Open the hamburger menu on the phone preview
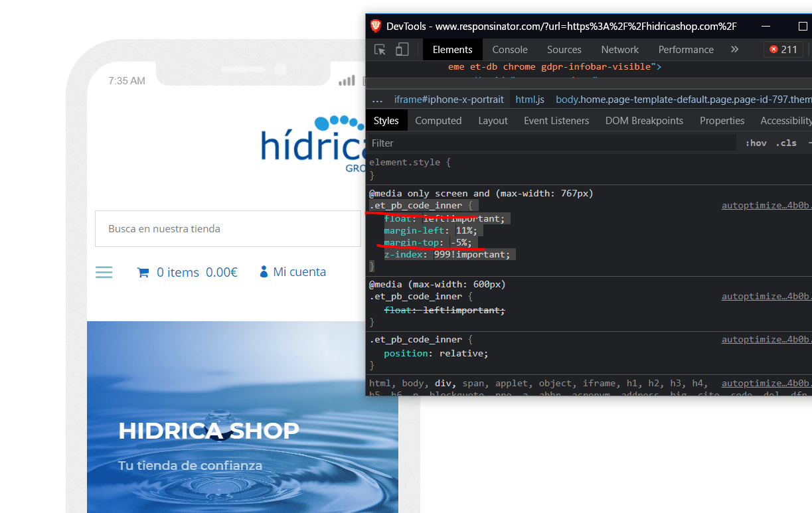 click(104, 272)
